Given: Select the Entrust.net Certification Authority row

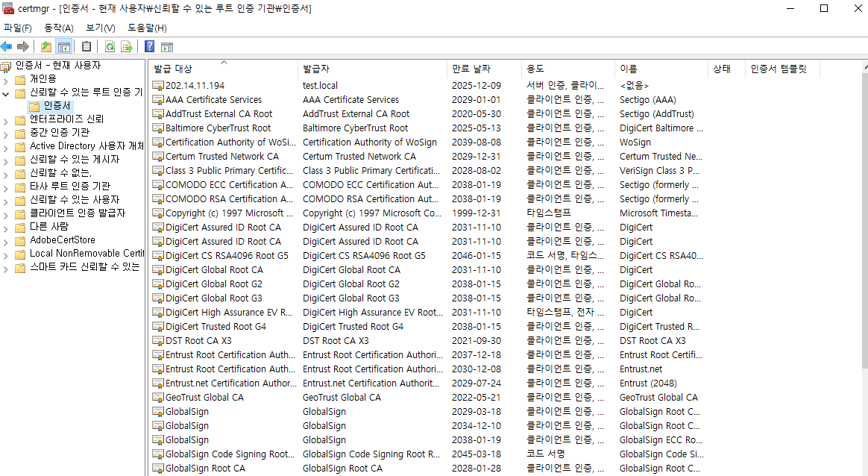Looking at the screenshot, I should tap(427, 383).
